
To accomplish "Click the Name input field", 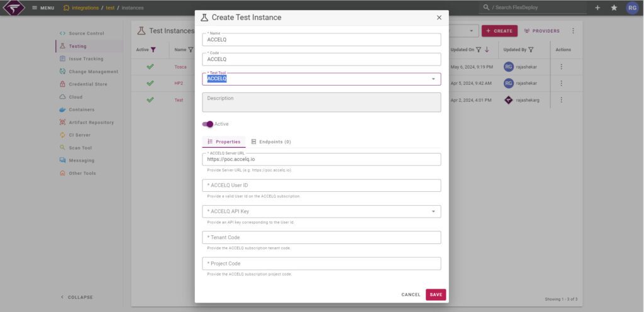I will pos(321,40).
